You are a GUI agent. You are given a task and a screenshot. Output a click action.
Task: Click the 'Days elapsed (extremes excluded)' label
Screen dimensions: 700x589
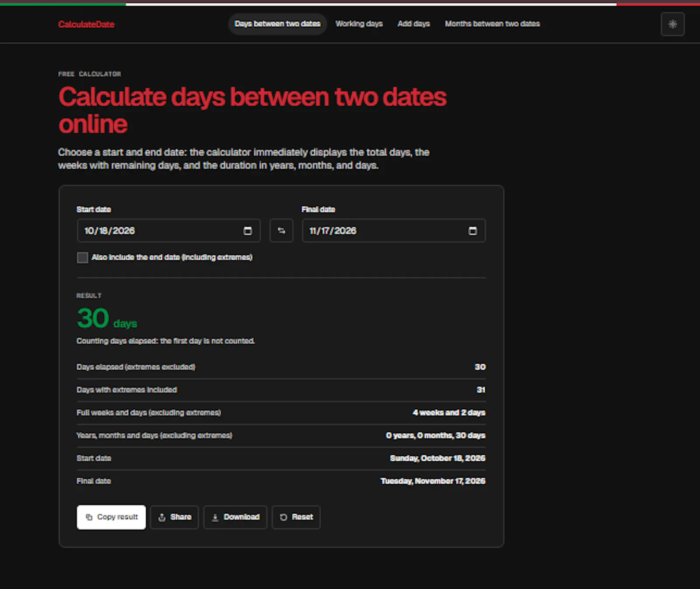[136, 367]
